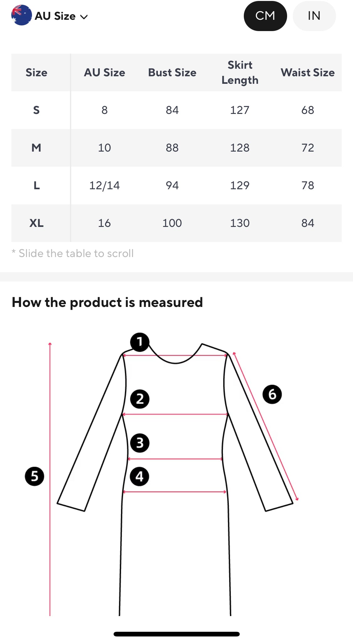The image size is (353, 644).
Task: Switch units to IN
Action: click(x=314, y=16)
